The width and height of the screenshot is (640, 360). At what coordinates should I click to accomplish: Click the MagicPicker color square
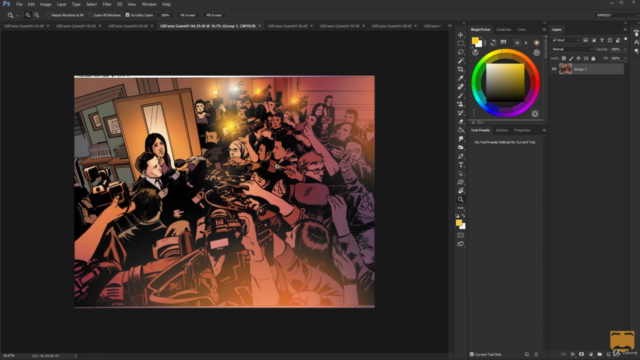(x=505, y=82)
